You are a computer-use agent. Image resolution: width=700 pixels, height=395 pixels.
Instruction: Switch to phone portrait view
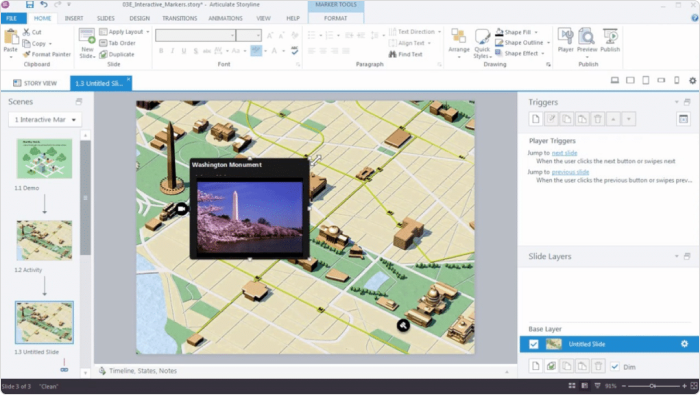click(x=676, y=80)
